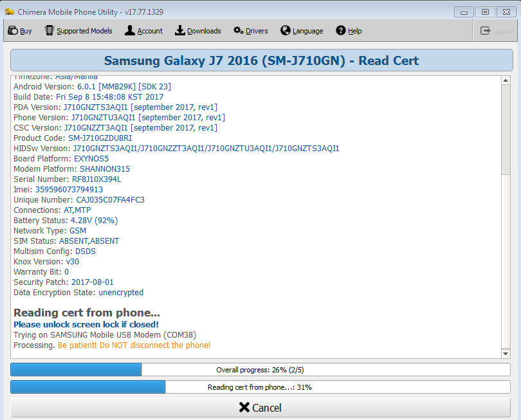Click the Drivers gears icon
521x420 pixels.
[x=238, y=31]
